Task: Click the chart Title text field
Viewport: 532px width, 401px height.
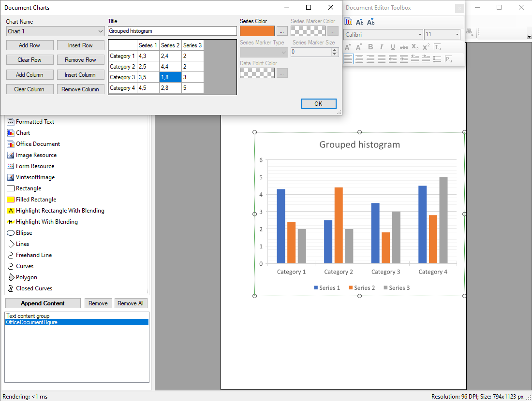Action: tap(172, 31)
